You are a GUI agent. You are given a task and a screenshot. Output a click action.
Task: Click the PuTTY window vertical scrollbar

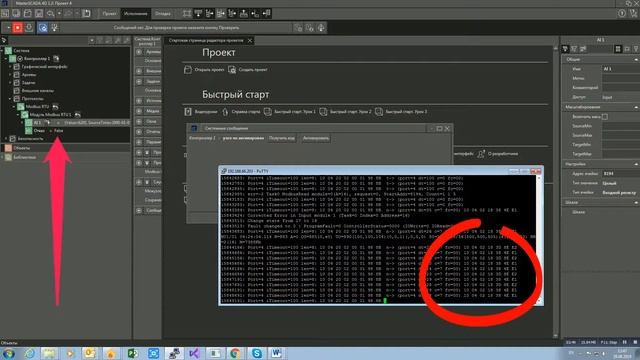(539, 239)
